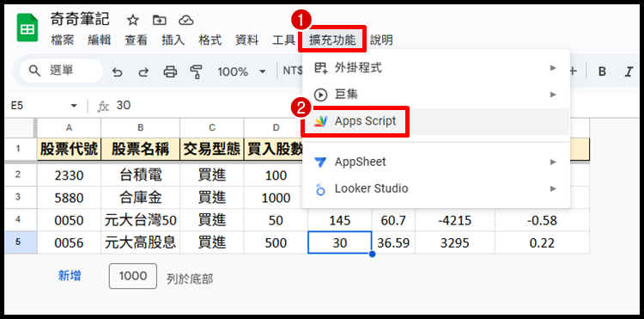Star the 奇奇筆記 document
644x319 pixels.
coord(132,20)
